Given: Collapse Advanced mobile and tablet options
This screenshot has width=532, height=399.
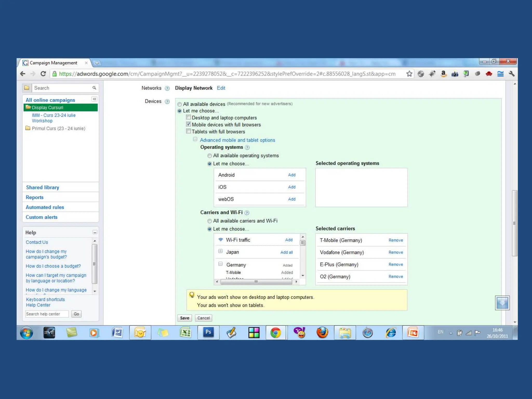Looking at the screenshot, I should (195, 139).
